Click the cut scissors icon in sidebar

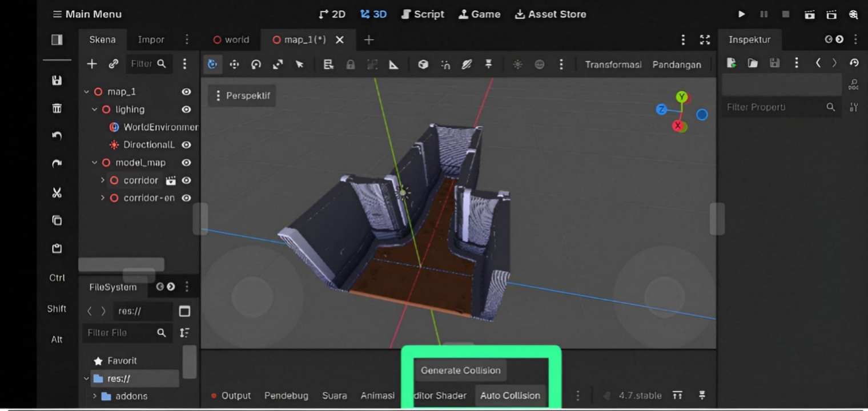click(57, 192)
